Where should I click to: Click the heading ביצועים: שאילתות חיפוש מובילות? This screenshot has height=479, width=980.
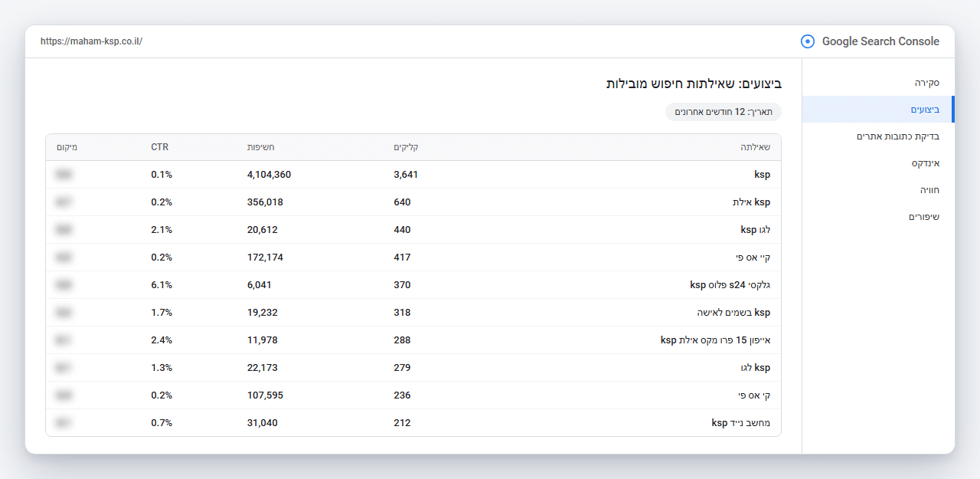(x=694, y=83)
